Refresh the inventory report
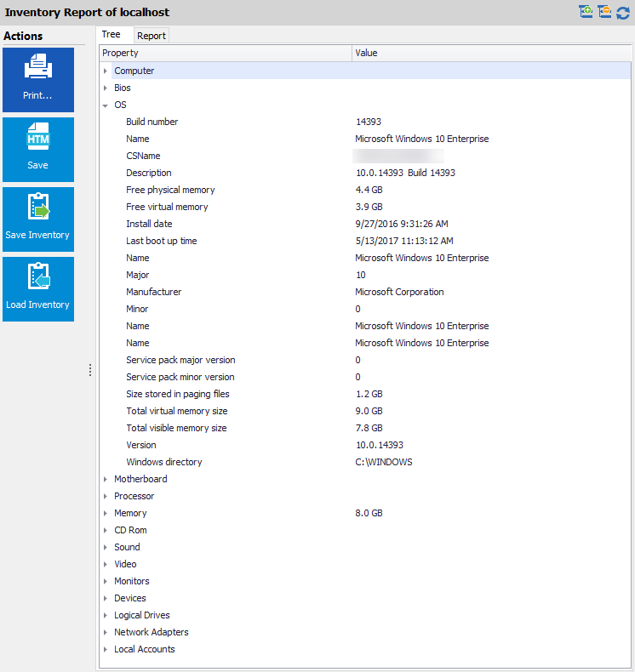The image size is (635, 672). coord(623,12)
